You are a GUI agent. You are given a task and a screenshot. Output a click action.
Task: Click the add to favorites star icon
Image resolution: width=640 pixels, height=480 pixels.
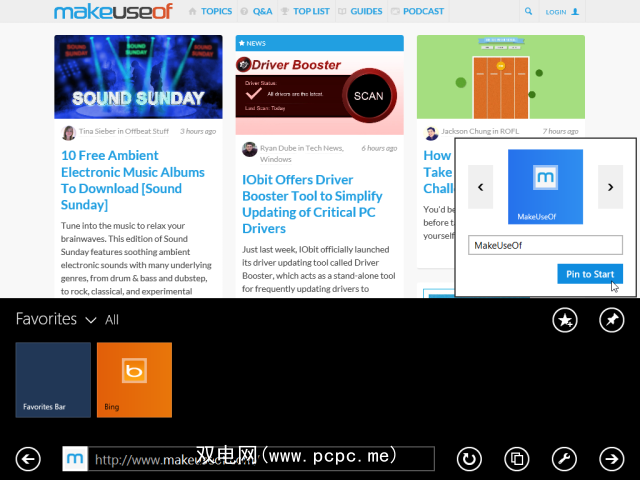pos(565,320)
